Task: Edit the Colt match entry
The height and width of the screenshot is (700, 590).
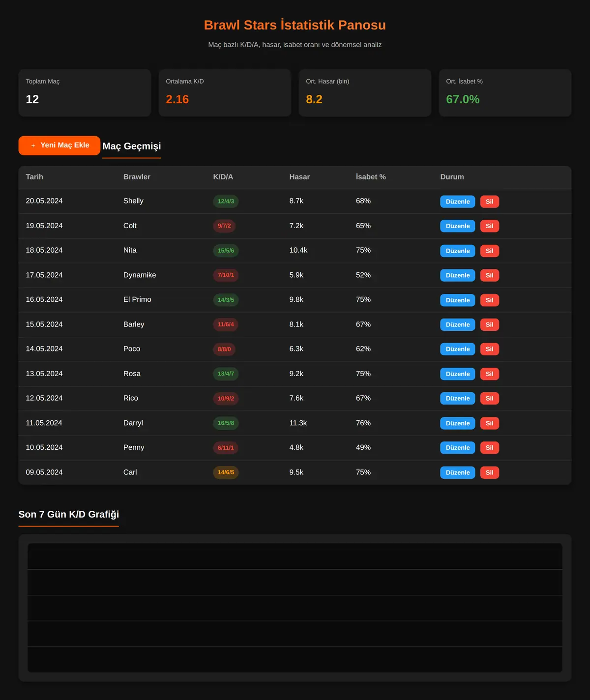Action: [x=458, y=226]
